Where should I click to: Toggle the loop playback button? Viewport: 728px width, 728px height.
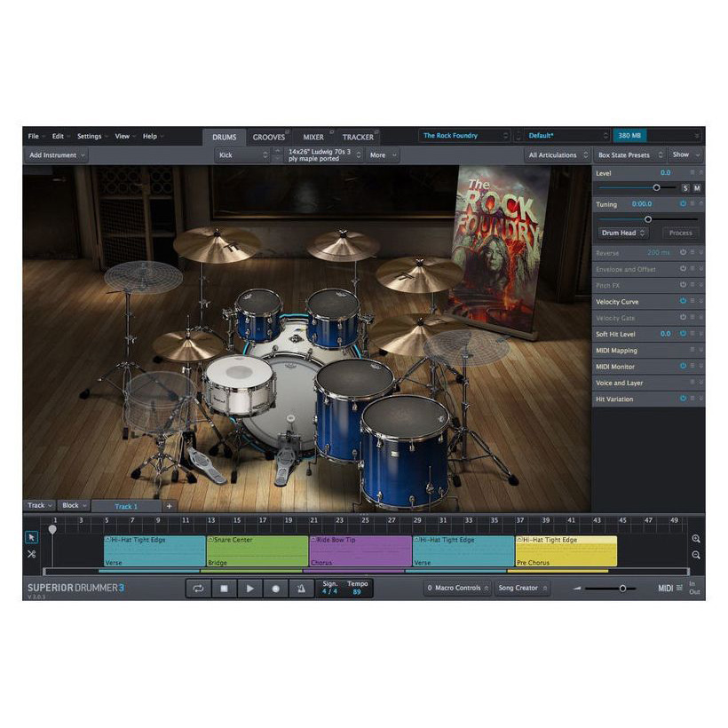tap(198, 589)
